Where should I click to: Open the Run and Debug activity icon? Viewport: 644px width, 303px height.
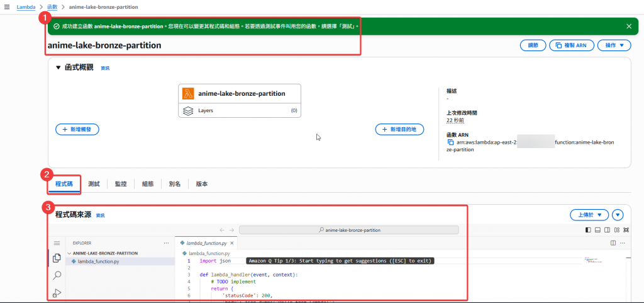[x=57, y=293]
